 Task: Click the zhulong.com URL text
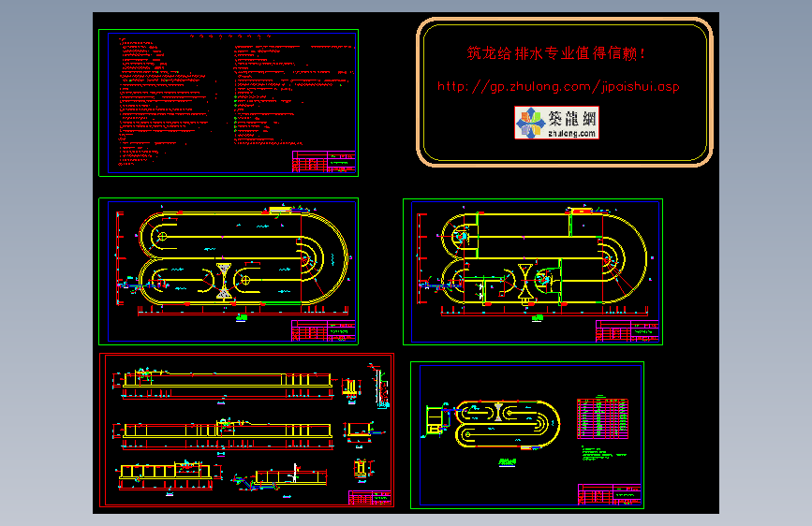point(558,86)
